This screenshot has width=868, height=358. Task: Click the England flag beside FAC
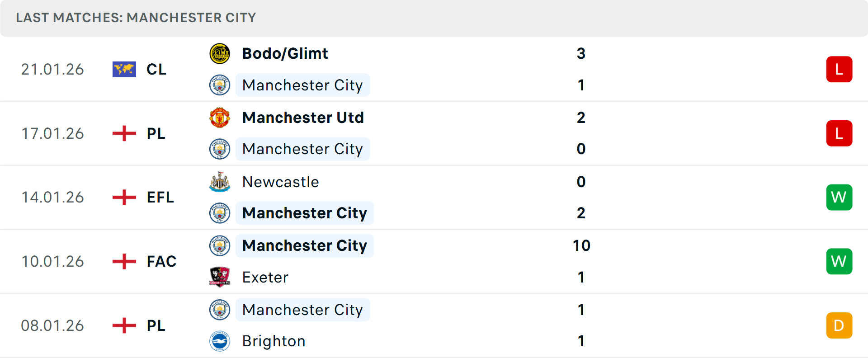(124, 261)
